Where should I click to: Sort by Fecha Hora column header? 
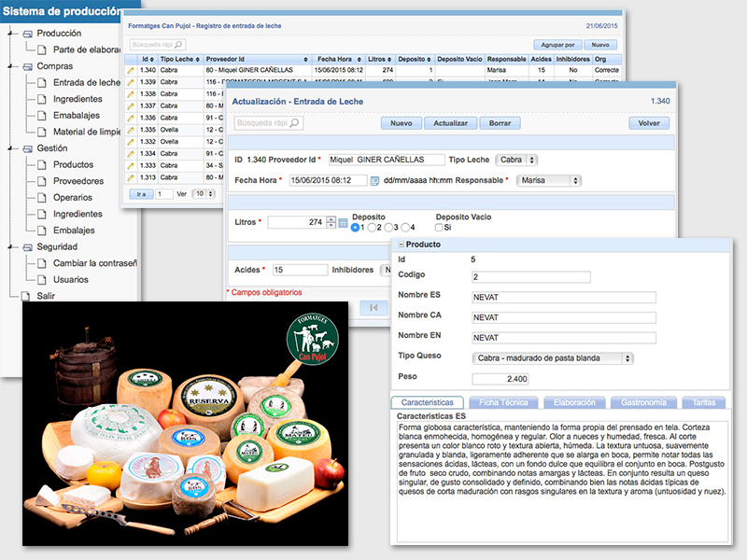[x=339, y=59]
